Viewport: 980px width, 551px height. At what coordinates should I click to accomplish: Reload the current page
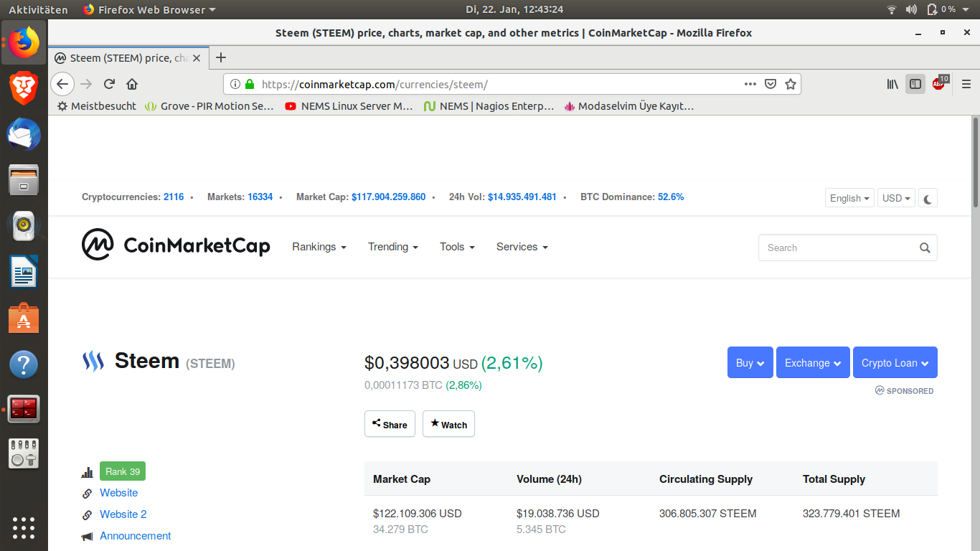(x=109, y=84)
